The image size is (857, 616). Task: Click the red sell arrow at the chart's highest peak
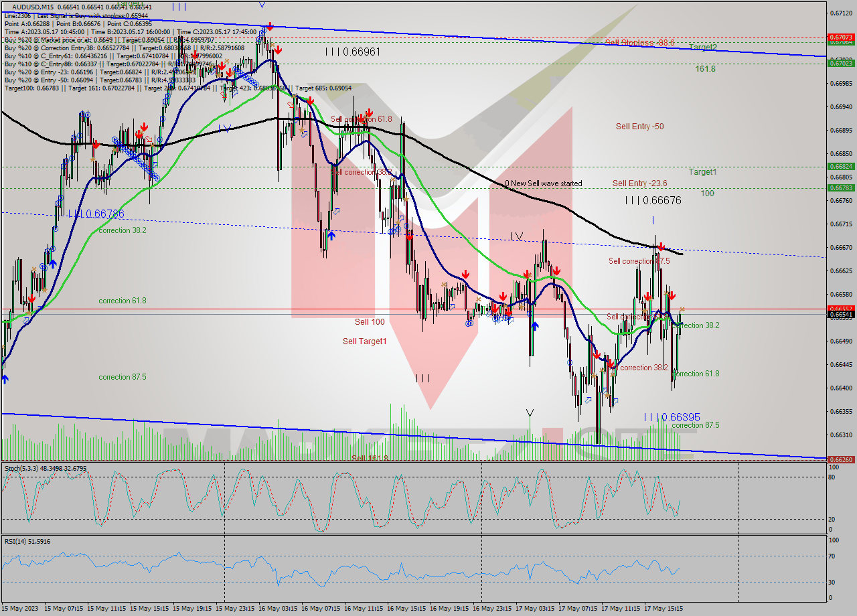pyautogui.click(x=269, y=27)
